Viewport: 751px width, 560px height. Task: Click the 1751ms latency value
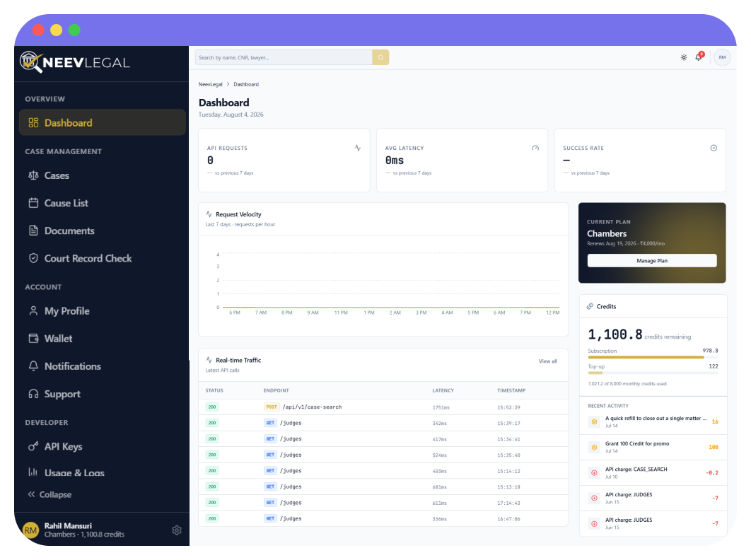pos(441,408)
